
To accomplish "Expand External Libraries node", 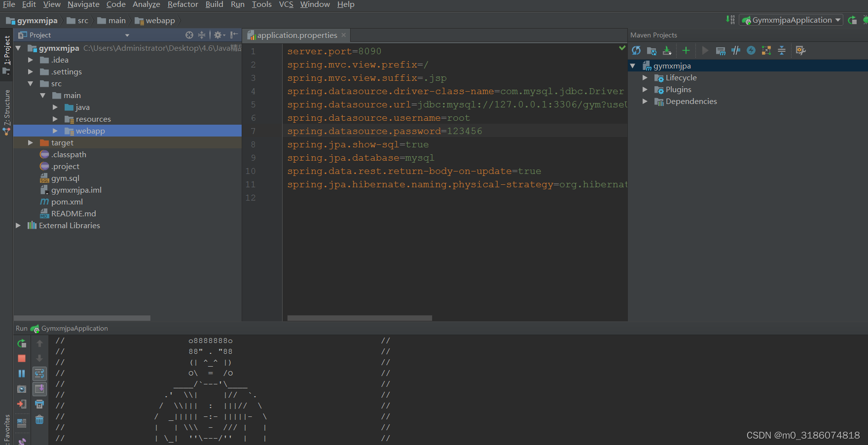I will (18, 226).
